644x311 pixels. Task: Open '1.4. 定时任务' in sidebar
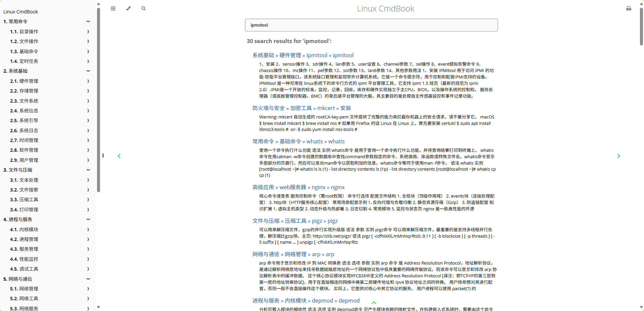click(24, 61)
